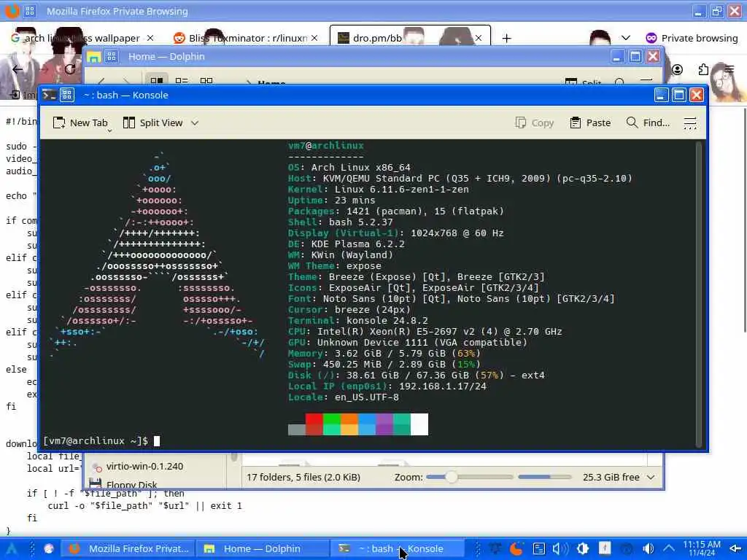Click '17 folders, 5 files' status text
This screenshot has height=560, width=747.
point(303,477)
